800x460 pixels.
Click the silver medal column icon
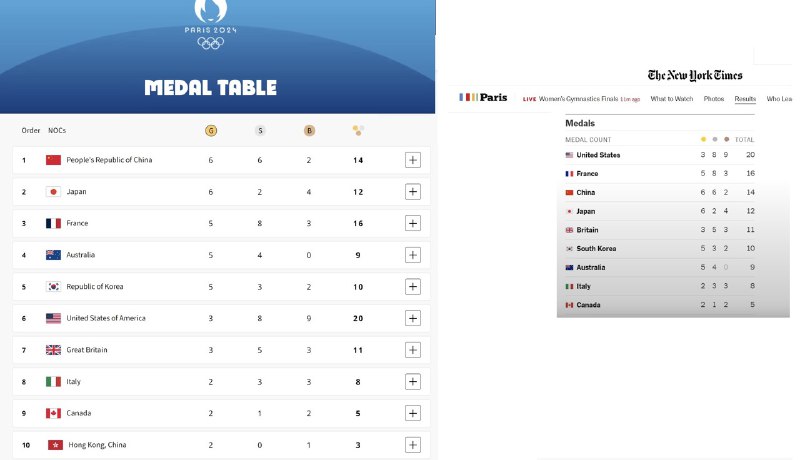point(260,130)
